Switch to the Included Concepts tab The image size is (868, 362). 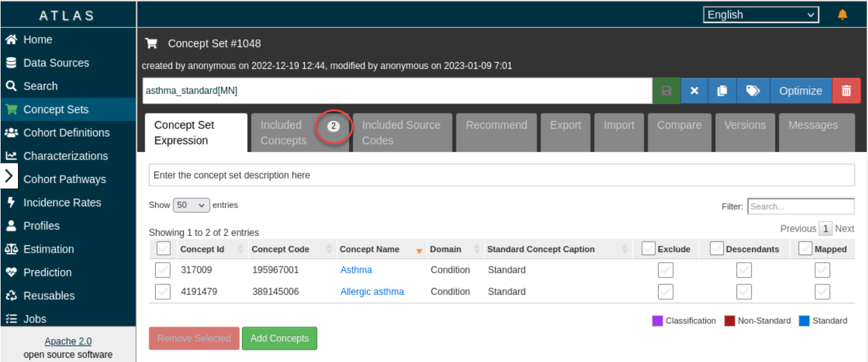(x=284, y=133)
